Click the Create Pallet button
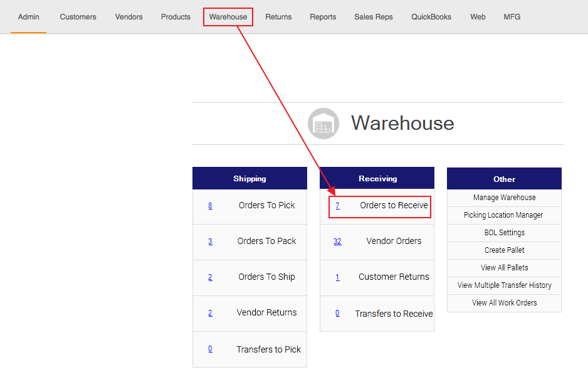This screenshot has width=588, height=372. pos(504,250)
